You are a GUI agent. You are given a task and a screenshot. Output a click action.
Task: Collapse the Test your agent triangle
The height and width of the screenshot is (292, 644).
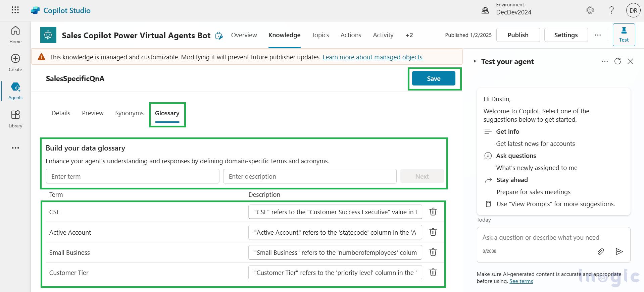tap(475, 61)
